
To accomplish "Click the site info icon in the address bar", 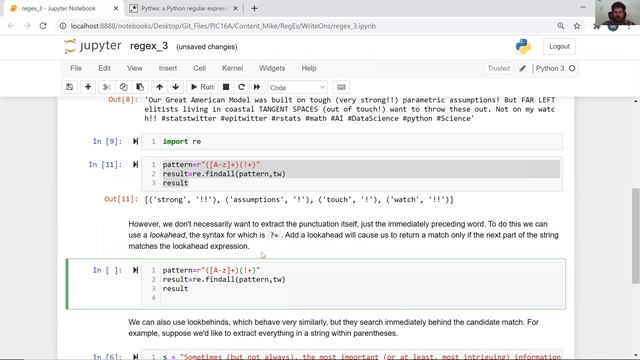I will (63, 26).
